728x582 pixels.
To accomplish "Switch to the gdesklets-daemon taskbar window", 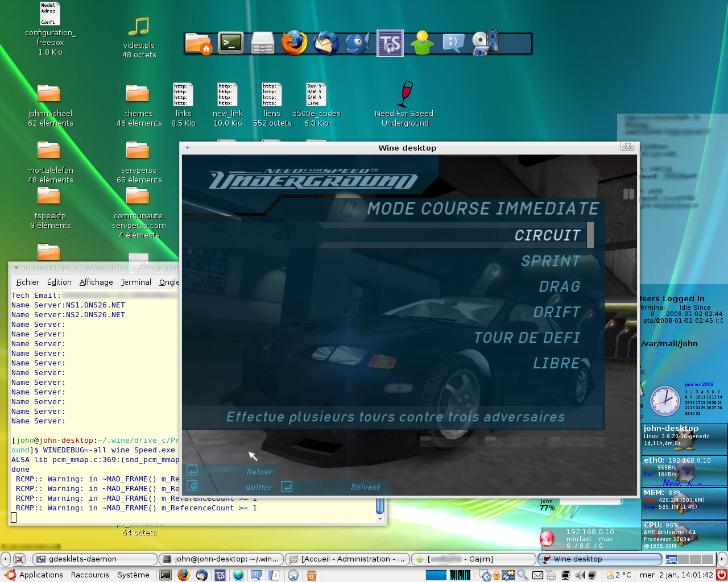I will click(95, 559).
